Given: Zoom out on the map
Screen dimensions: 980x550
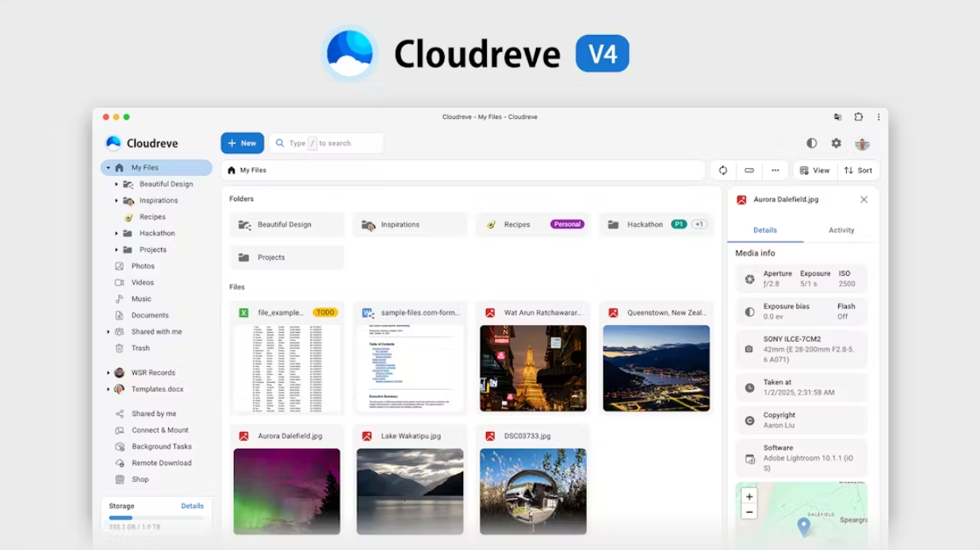Looking at the screenshot, I should coord(749,512).
